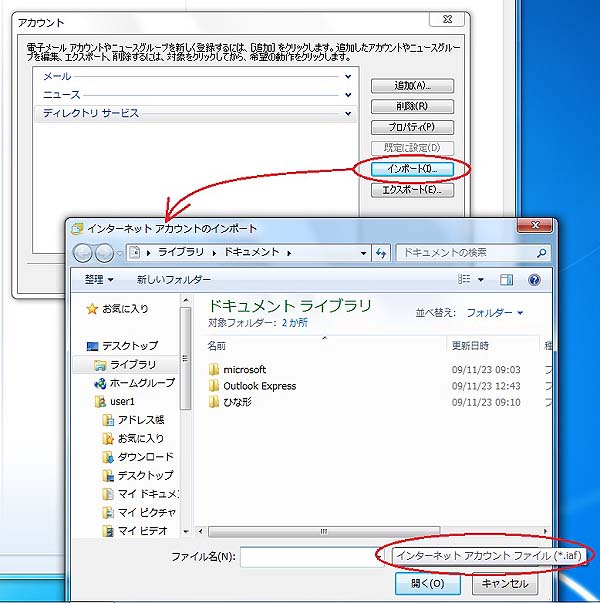Expand the メール section chevron
This screenshot has height=603, width=600.
click(348, 77)
